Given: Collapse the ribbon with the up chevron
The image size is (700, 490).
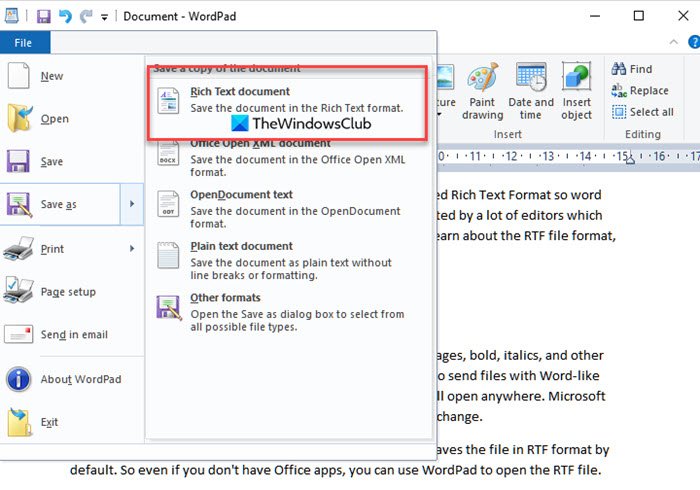Looking at the screenshot, I should (674, 42).
